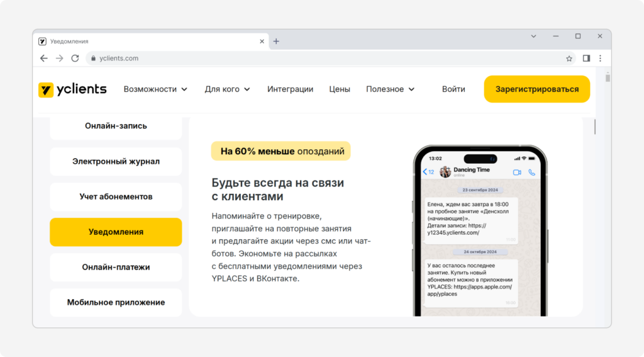The height and width of the screenshot is (357, 644).
Task: Click the Зарегистрироваться button
Action: [537, 89]
